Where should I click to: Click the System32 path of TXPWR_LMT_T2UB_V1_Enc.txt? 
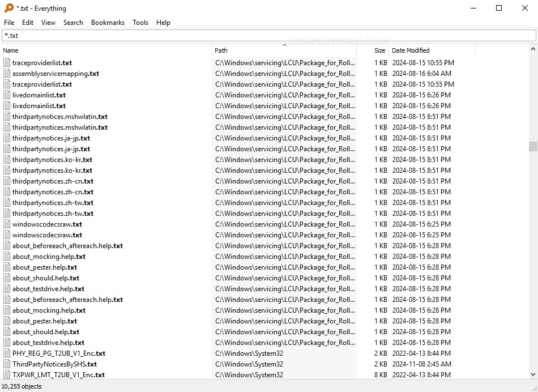(249, 375)
